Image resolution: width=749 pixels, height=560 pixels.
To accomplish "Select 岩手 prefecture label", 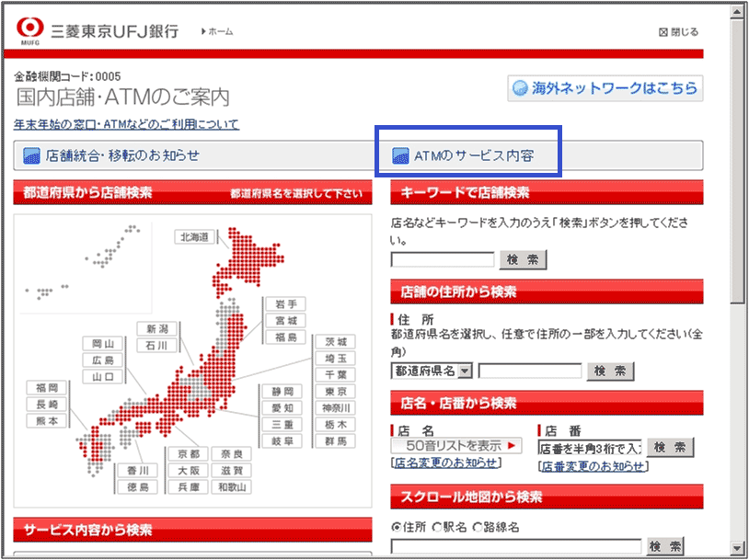I will [x=285, y=304].
